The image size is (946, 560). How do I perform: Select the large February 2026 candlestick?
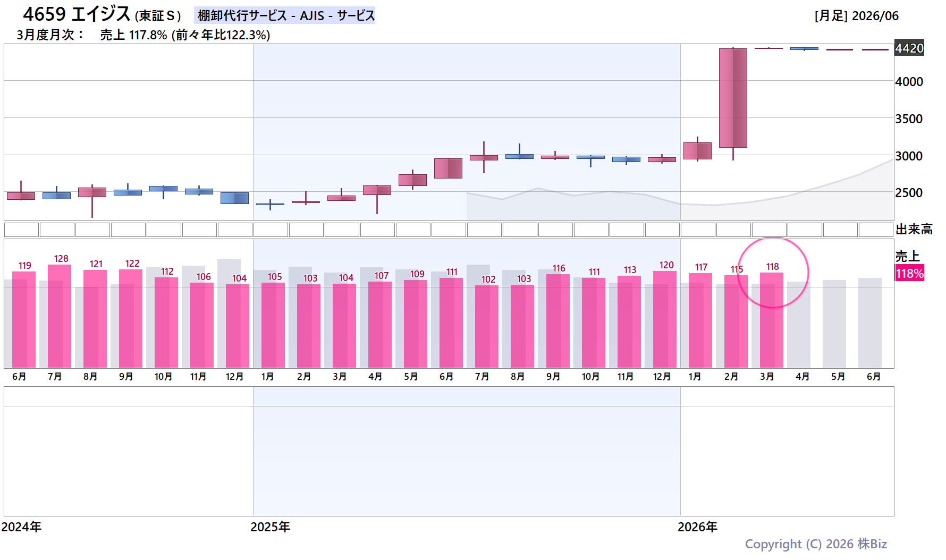(733, 98)
